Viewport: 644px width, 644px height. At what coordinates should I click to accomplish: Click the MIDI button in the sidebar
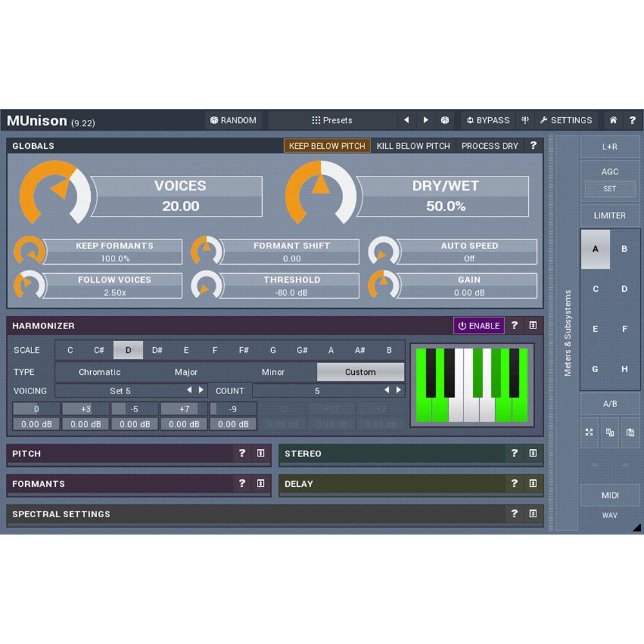coord(609,495)
